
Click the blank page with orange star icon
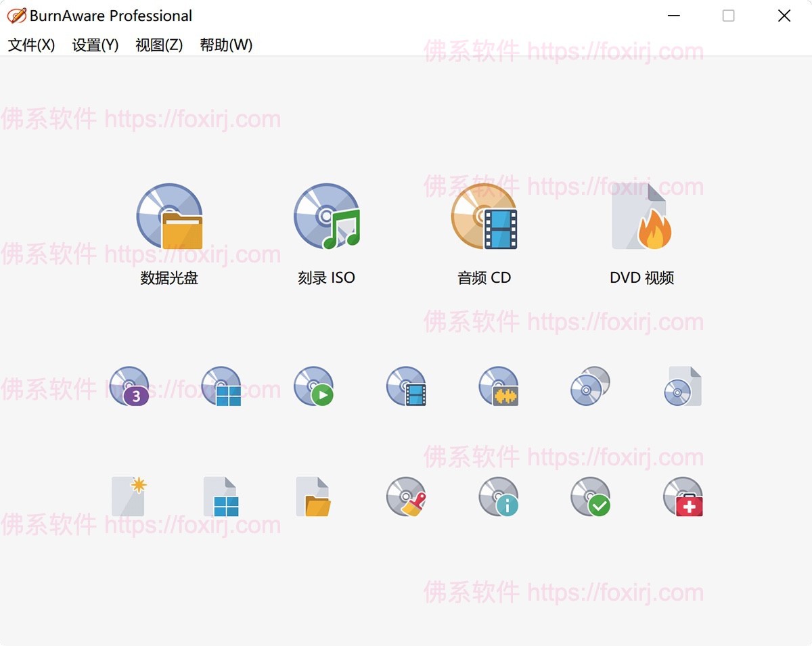(129, 497)
